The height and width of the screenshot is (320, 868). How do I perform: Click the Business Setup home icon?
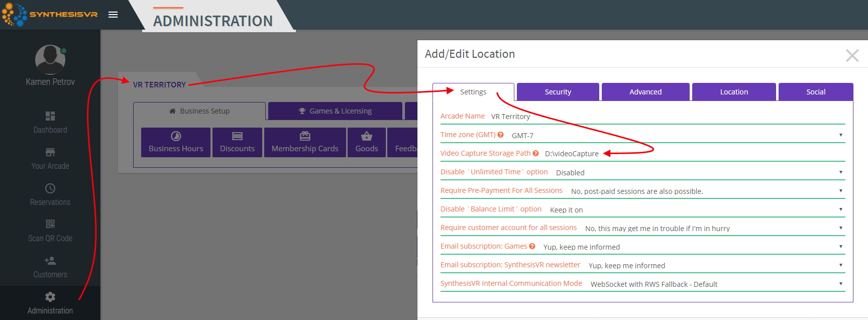click(x=172, y=111)
